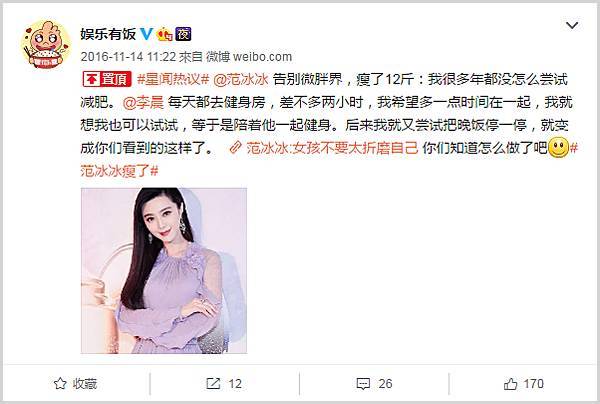
Task: Click the 收藏 star favorite button
Action: 75,384
